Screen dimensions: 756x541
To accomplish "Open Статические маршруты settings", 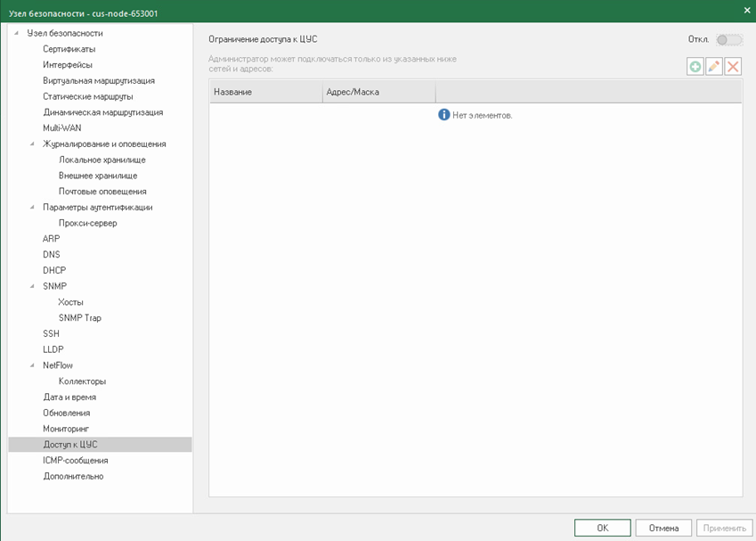I will pyautogui.click(x=88, y=96).
